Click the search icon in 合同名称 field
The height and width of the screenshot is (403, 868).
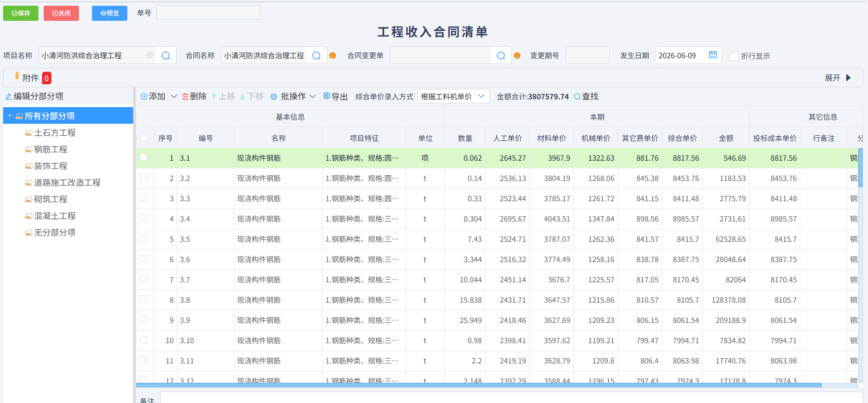pos(317,56)
